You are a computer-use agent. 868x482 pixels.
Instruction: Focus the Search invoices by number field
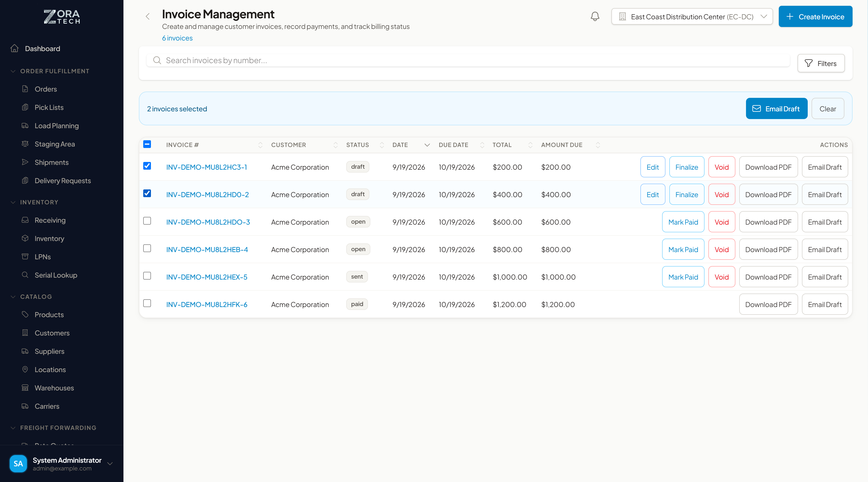click(468, 60)
